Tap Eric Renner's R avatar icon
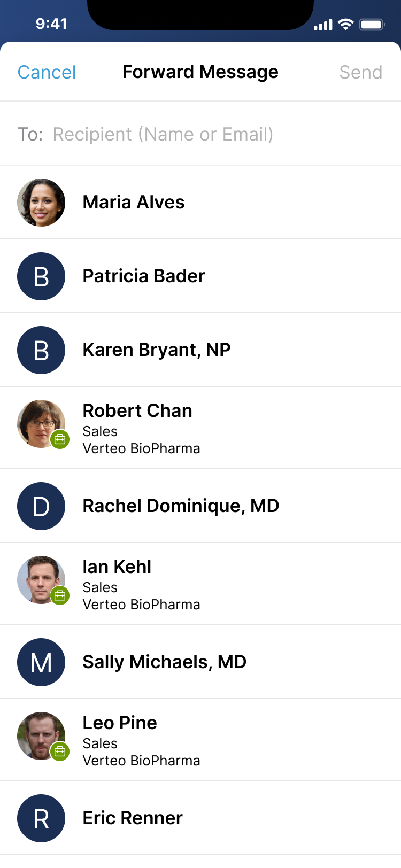 [x=41, y=818]
